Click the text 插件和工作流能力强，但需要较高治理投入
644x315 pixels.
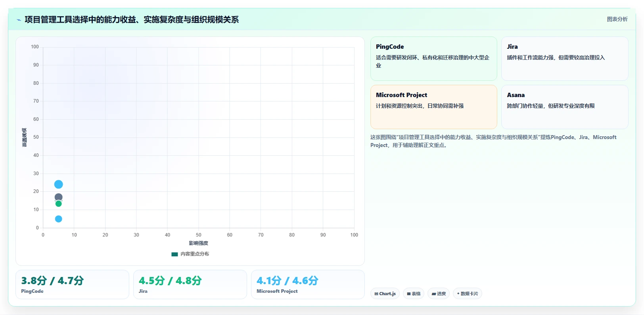point(556,57)
